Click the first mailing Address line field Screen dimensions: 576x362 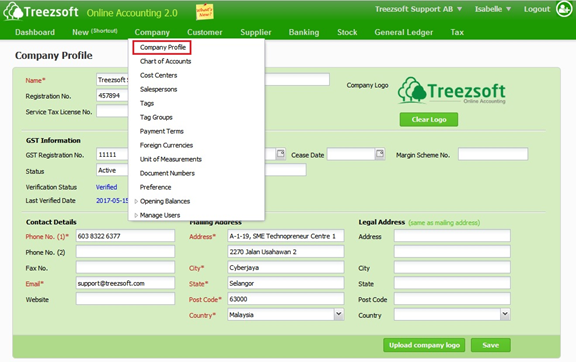[286, 236]
